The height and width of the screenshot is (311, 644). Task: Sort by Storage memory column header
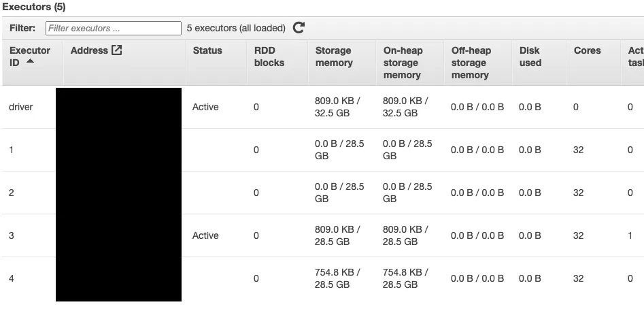(x=334, y=56)
